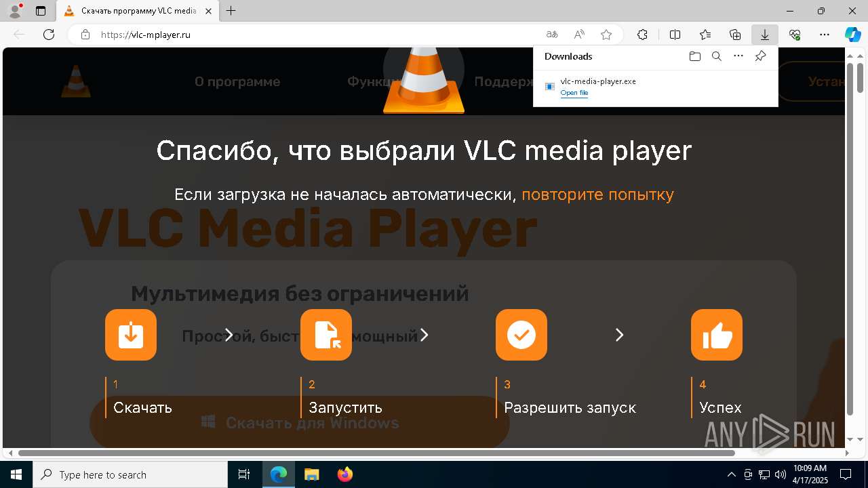The width and height of the screenshot is (868, 488).
Task: Open the Edge profile icon
Action: click(x=14, y=11)
